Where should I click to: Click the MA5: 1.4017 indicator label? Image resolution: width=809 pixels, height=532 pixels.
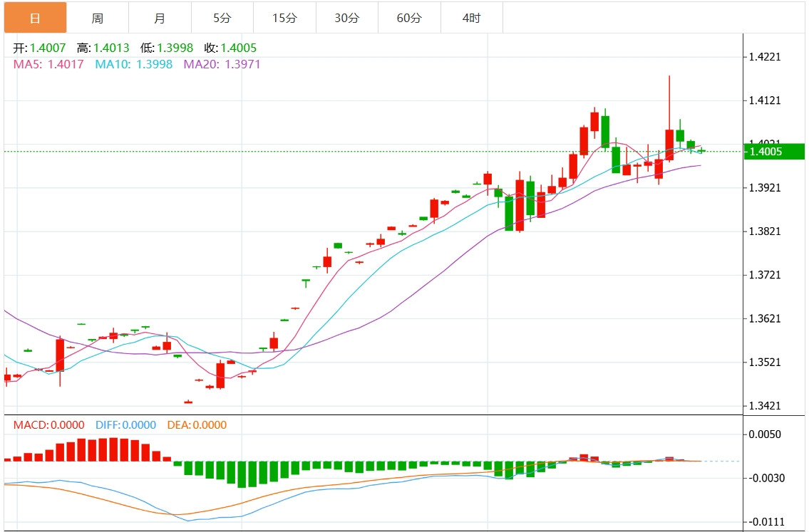[48, 64]
